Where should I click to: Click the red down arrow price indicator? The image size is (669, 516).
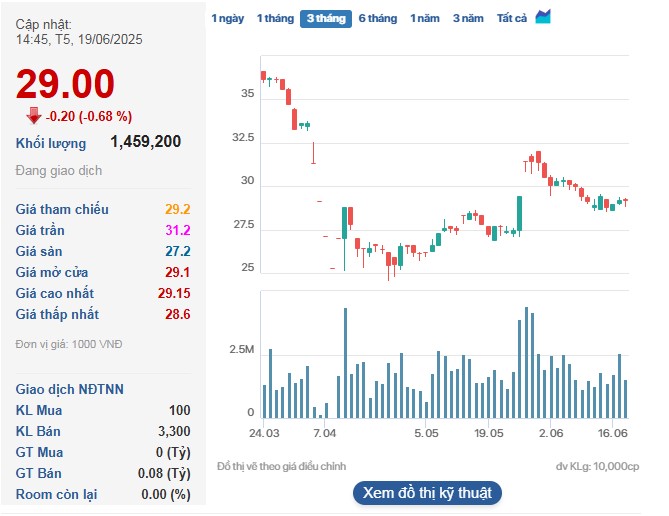[x=34, y=115]
